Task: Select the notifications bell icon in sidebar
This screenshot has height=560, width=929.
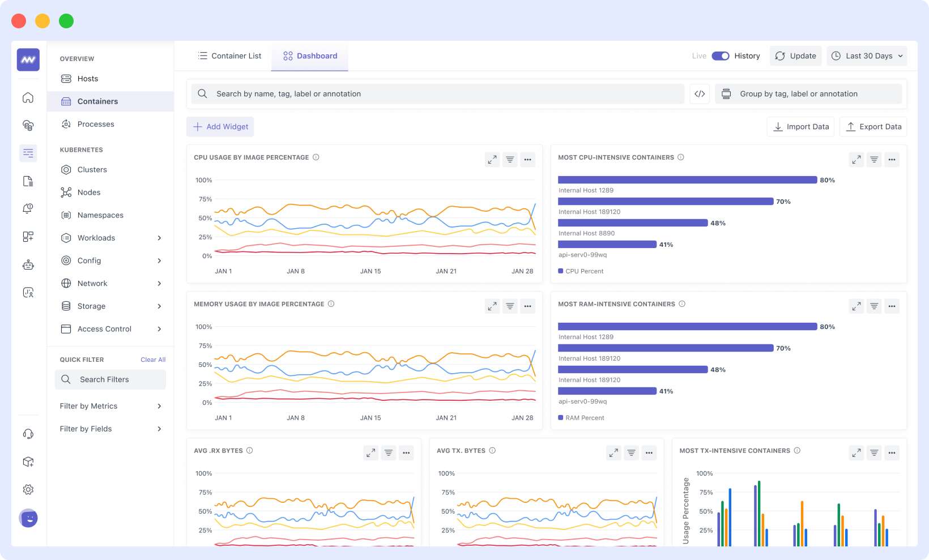Action: point(28,208)
